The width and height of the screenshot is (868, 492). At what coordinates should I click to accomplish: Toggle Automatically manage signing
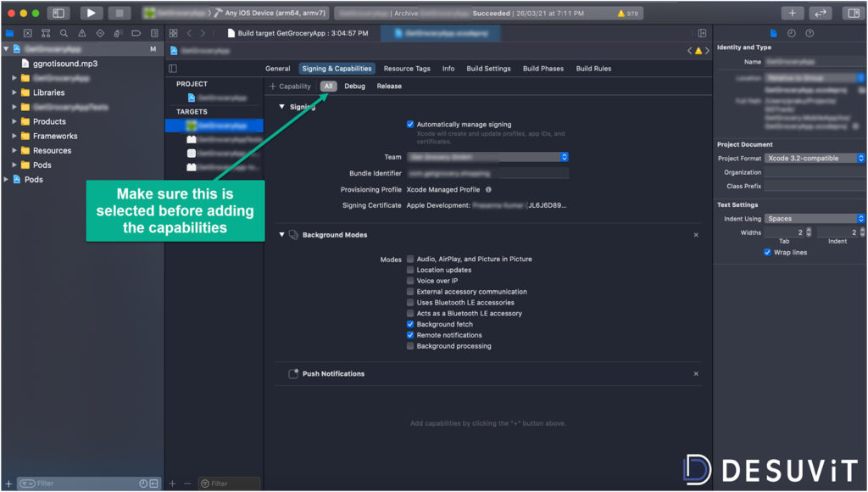point(410,125)
